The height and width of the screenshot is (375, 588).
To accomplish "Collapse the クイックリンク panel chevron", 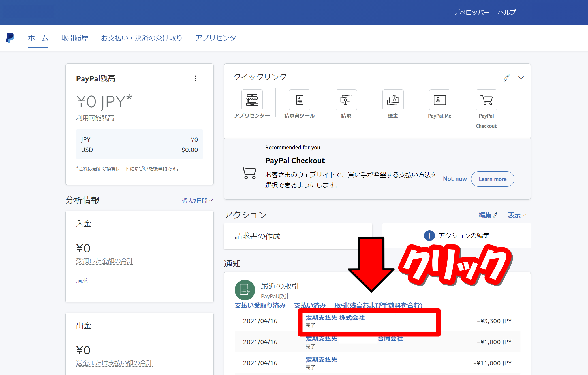I will coord(521,78).
